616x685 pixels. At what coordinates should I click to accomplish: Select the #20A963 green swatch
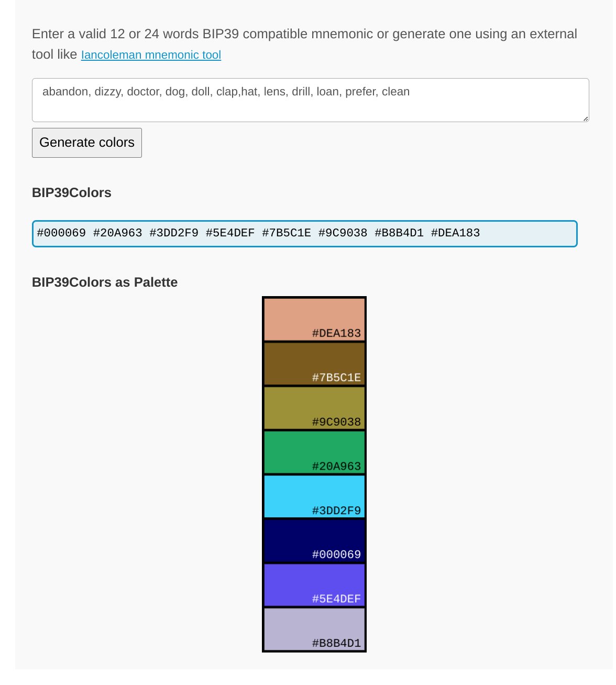(x=314, y=452)
